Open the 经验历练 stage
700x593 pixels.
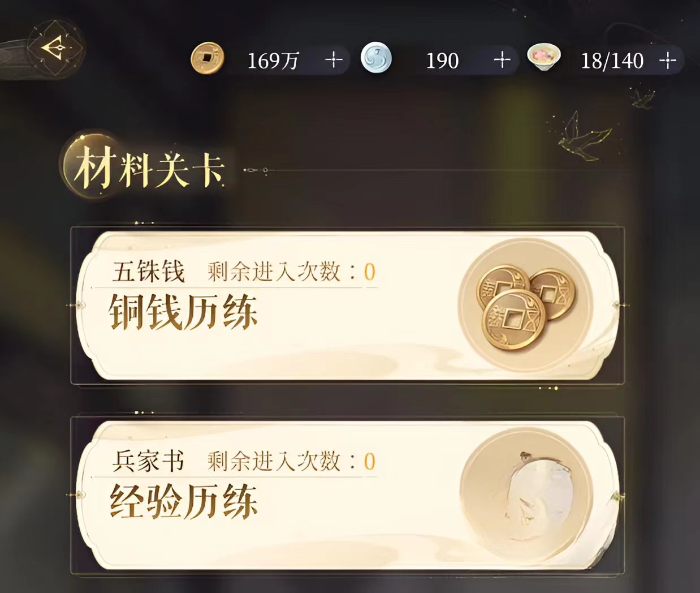click(347, 495)
